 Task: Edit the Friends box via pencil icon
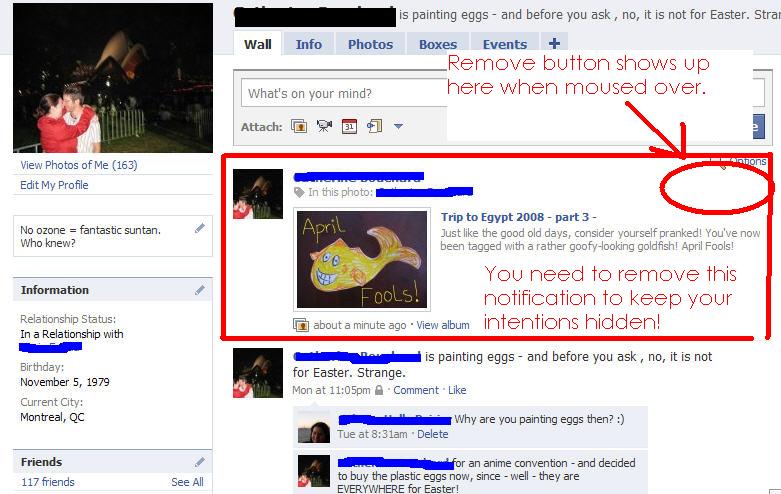200,462
